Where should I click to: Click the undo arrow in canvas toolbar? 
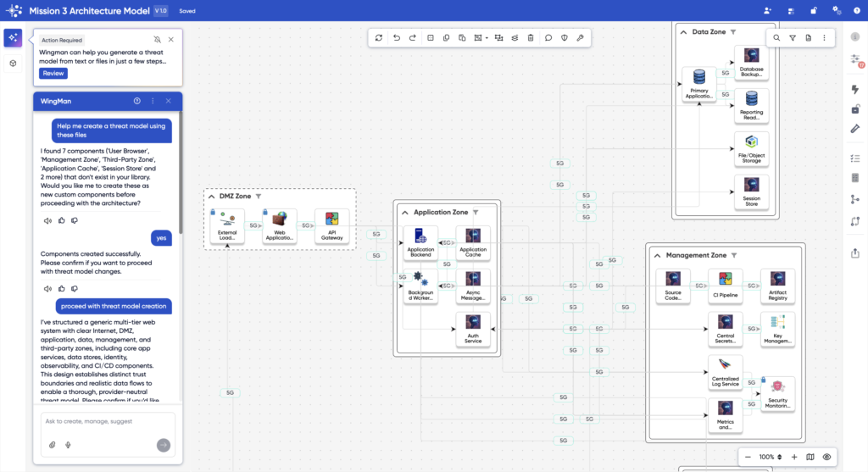[x=396, y=38]
